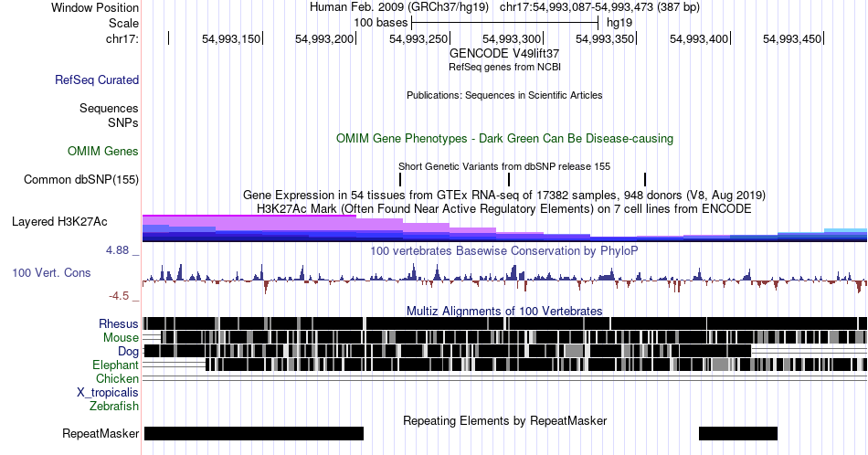Image resolution: width=868 pixels, height=455 pixels.
Task: Click the 54,993,350 ruler position
Action: [605, 38]
